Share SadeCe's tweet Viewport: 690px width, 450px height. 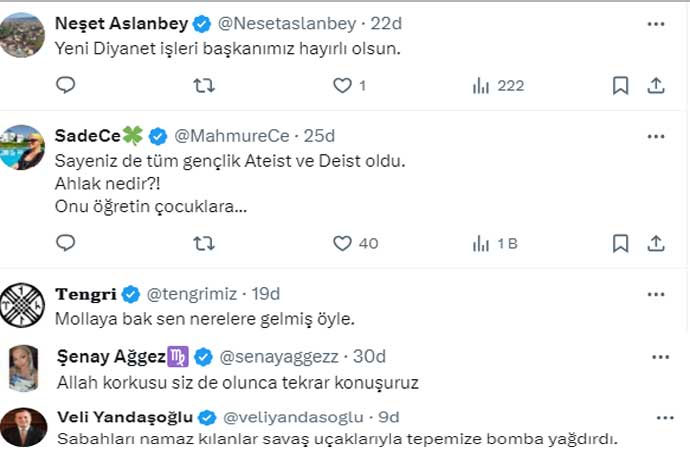pyautogui.click(x=656, y=243)
